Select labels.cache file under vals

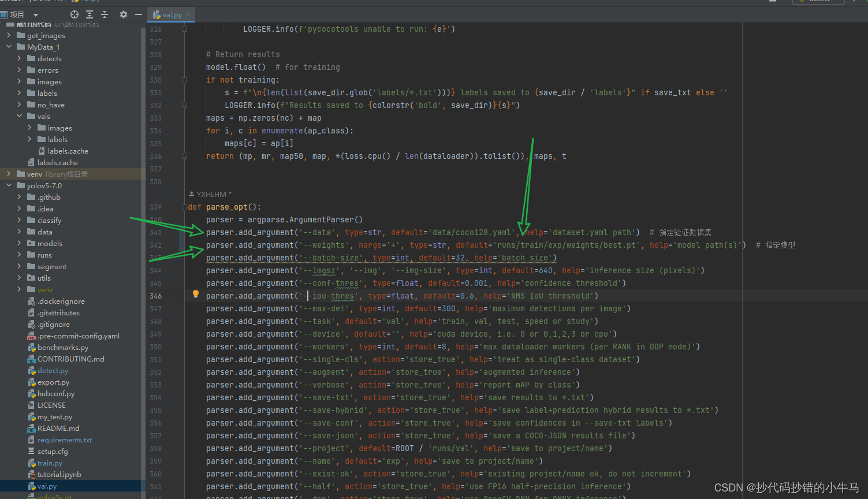68,151
